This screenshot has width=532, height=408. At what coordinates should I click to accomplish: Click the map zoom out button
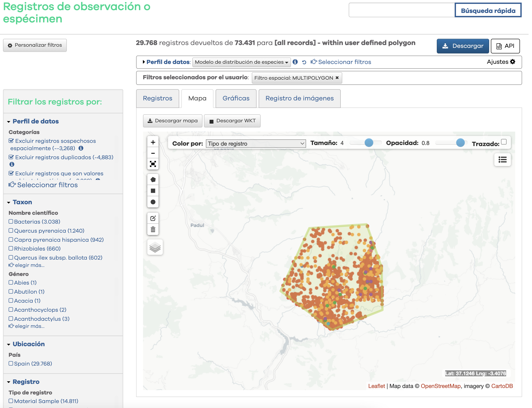pyautogui.click(x=153, y=153)
